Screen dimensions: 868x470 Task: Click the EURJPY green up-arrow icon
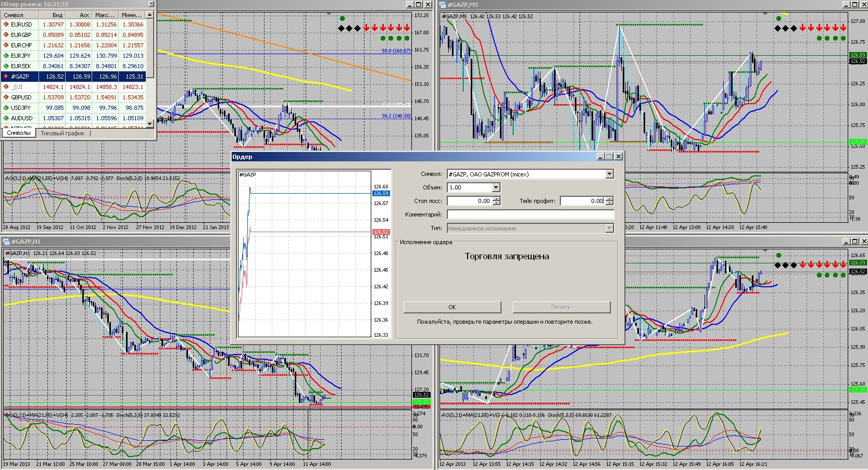pos(6,56)
